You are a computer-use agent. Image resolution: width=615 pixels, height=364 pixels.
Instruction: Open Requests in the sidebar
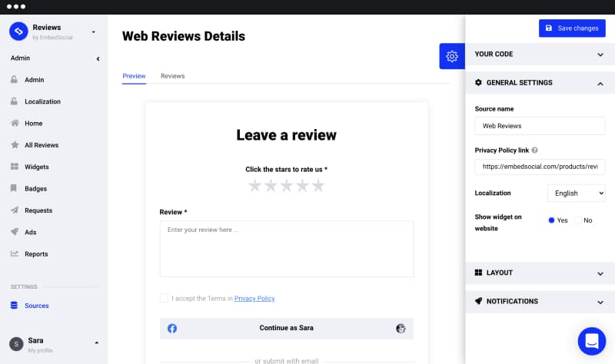[x=38, y=210]
